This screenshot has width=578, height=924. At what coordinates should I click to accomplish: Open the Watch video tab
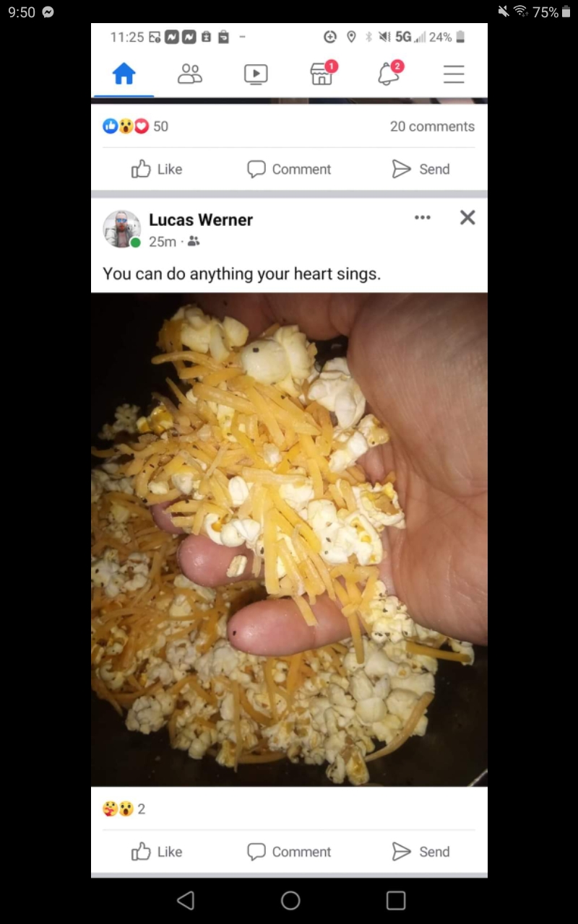point(256,74)
